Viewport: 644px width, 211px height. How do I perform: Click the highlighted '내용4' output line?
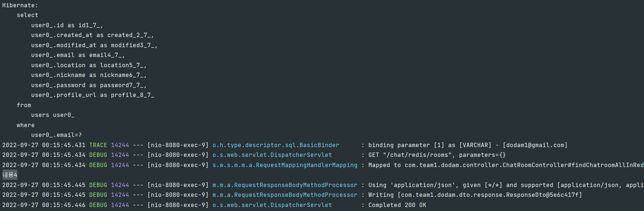pos(10,175)
